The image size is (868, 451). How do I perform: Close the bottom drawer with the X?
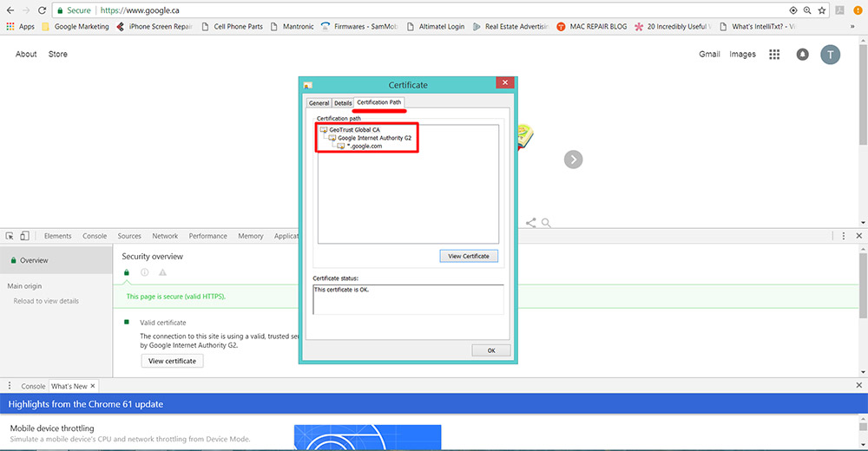coord(859,385)
